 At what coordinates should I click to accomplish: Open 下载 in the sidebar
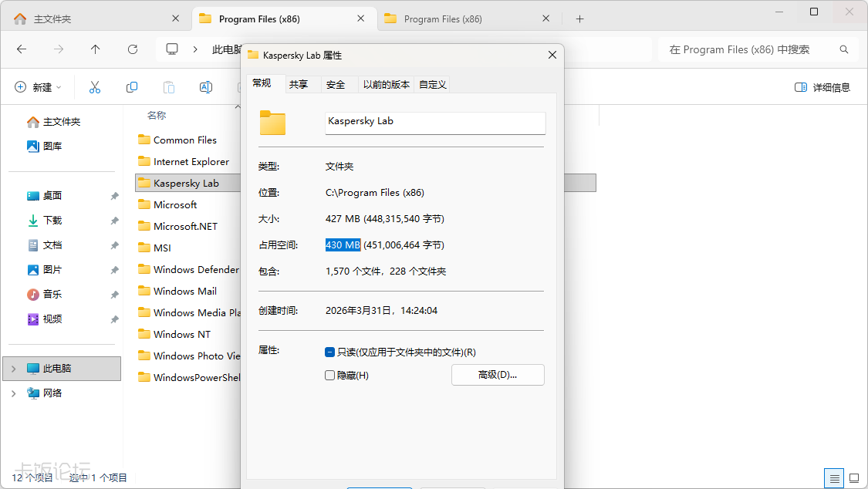pos(44,220)
